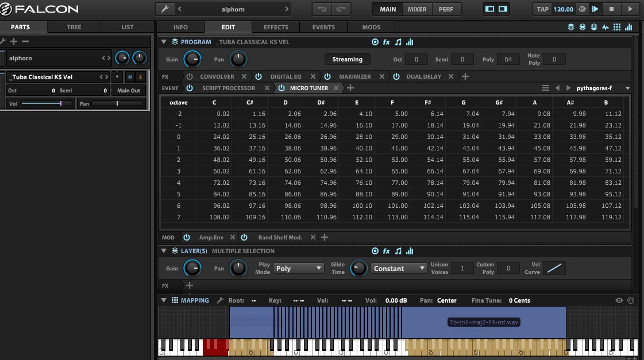
Task: Open the Program's fx icon in the header
Action: [x=386, y=42]
